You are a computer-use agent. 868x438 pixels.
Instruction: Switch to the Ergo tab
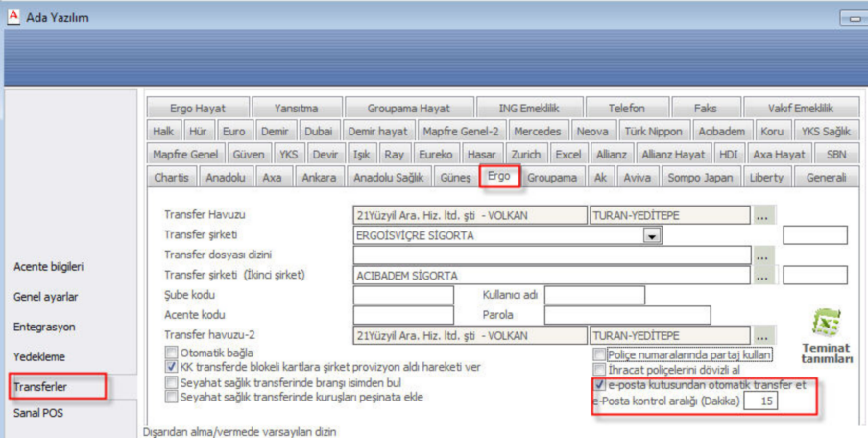pyautogui.click(x=498, y=177)
